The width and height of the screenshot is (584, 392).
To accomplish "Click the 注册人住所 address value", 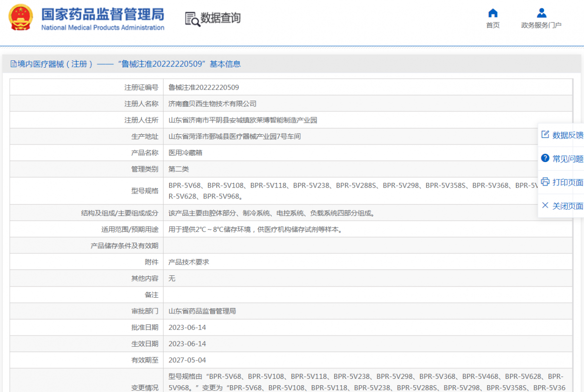I will coord(242,120).
